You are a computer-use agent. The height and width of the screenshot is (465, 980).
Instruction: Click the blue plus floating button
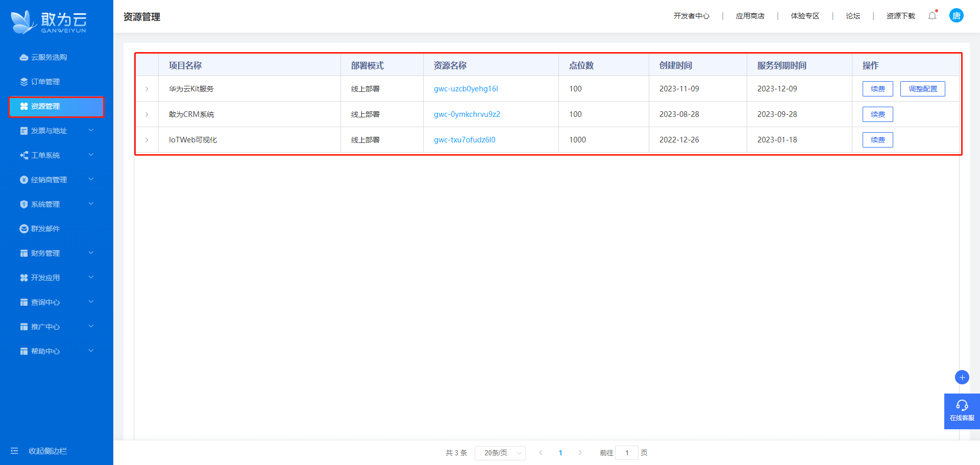(x=962, y=377)
